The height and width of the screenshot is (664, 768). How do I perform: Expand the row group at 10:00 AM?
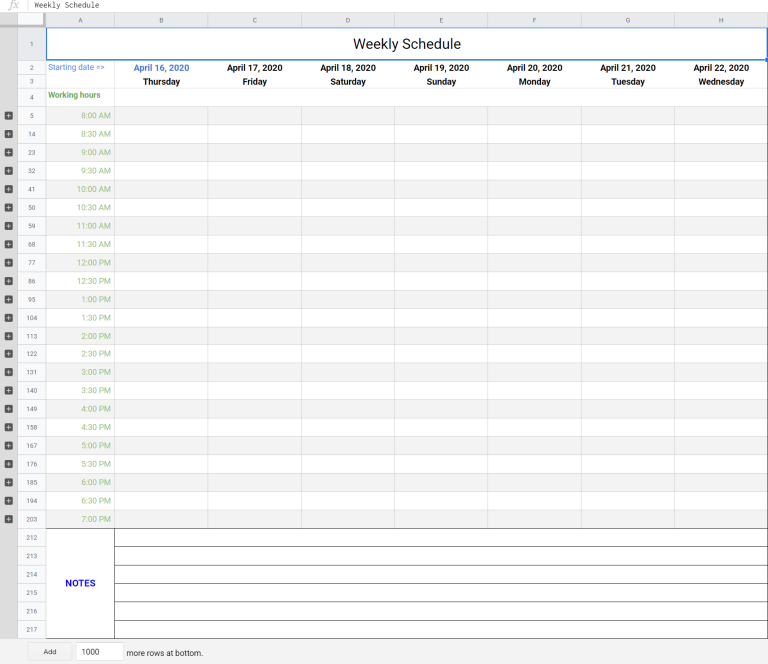tap(9, 189)
